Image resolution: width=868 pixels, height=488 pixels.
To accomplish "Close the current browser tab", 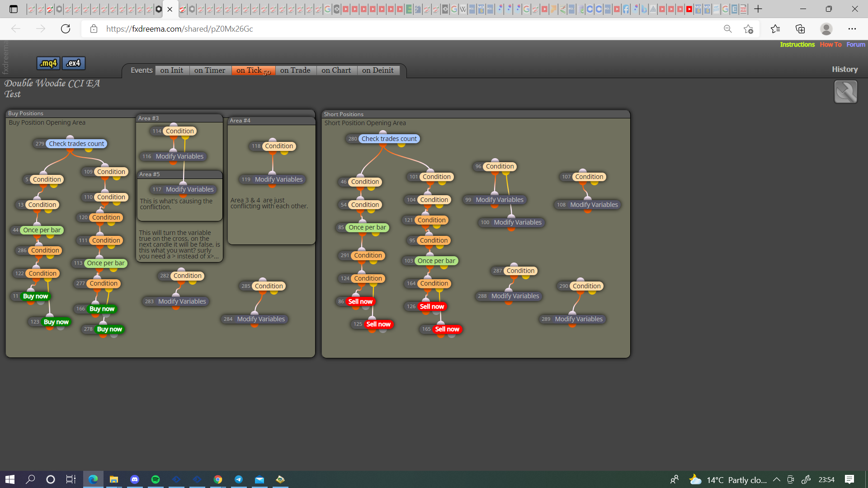I will (x=170, y=9).
